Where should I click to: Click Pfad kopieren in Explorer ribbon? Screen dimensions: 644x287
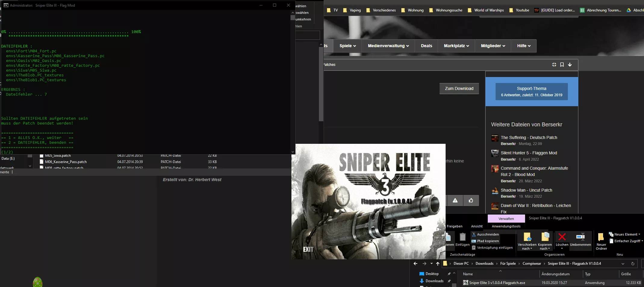[485, 241]
